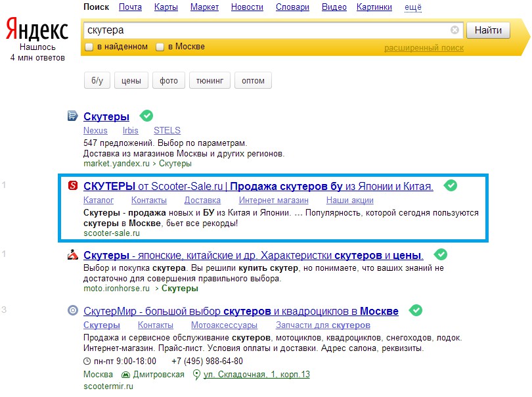Refine search with the б/у button
The width and height of the screenshot is (532, 397).
pos(97,80)
